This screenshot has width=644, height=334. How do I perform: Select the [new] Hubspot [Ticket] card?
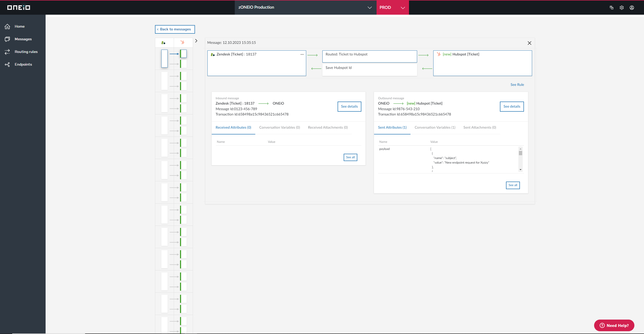pyautogui.click(x=482, y=63)
